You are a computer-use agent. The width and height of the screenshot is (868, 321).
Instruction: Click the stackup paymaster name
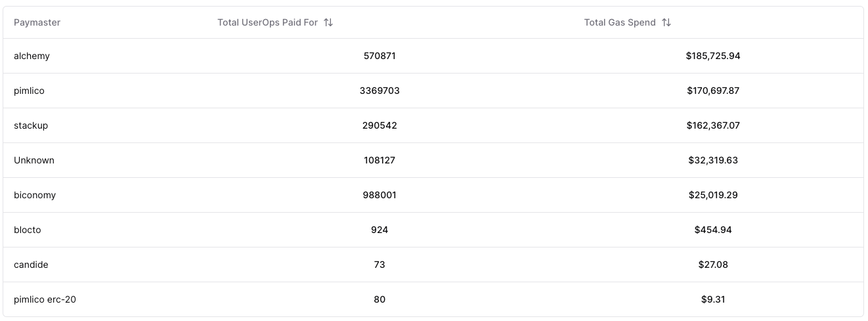pyautogui.click(x=31, y=126)
